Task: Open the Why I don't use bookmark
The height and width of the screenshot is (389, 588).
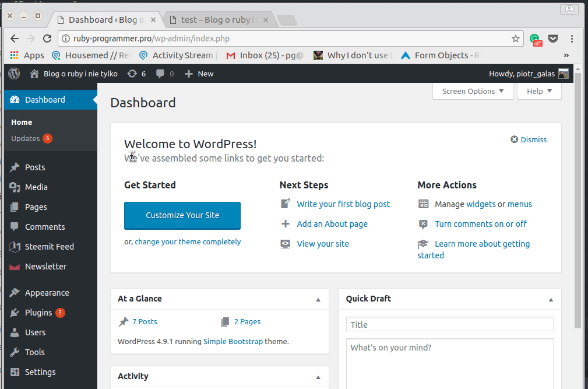Action: tap(353, 55)
